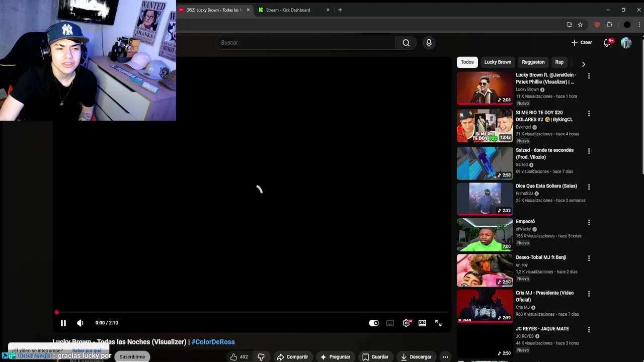
Task: Open Cris MJ - Presidente title link
Action: [x=544, y=296]
